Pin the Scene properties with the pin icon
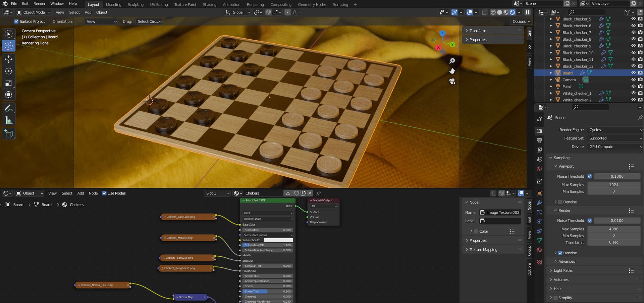 pyautogui.click(x=640, y=118)
